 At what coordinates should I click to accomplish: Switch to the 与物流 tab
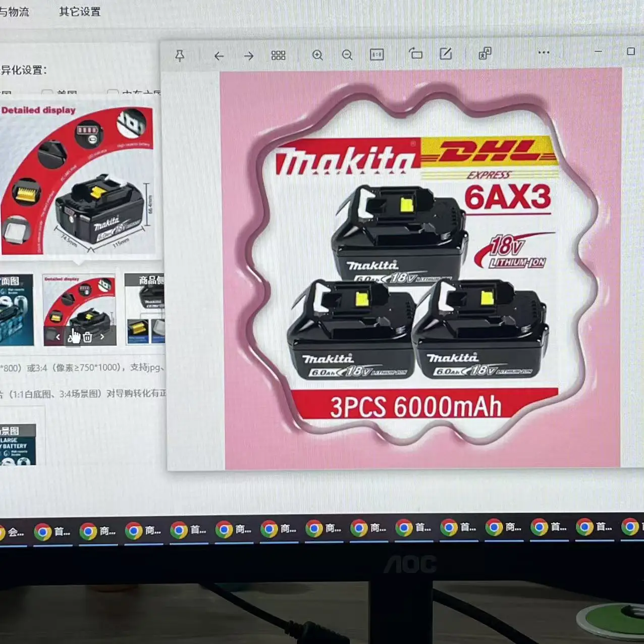pyautogui.click(x=14, y=12)
